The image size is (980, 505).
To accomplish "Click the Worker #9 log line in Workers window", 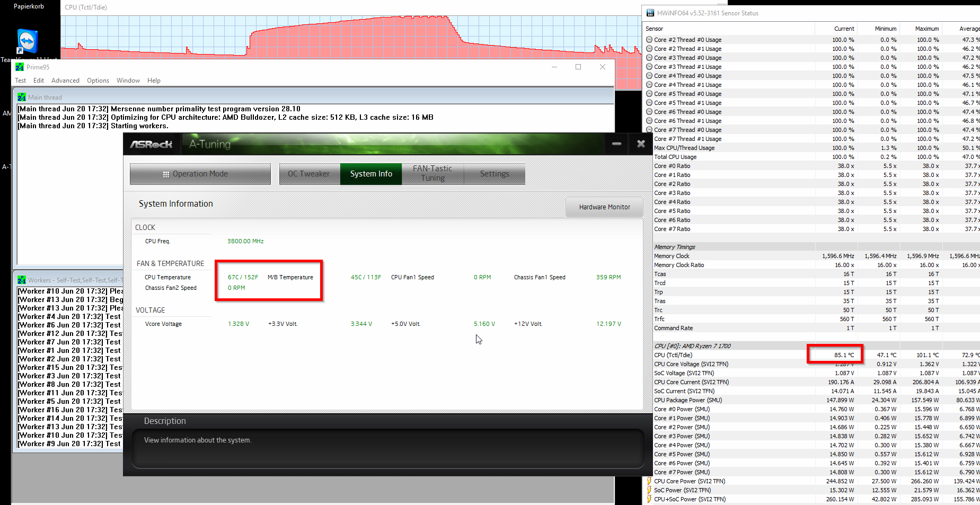I will click(69, 444).
